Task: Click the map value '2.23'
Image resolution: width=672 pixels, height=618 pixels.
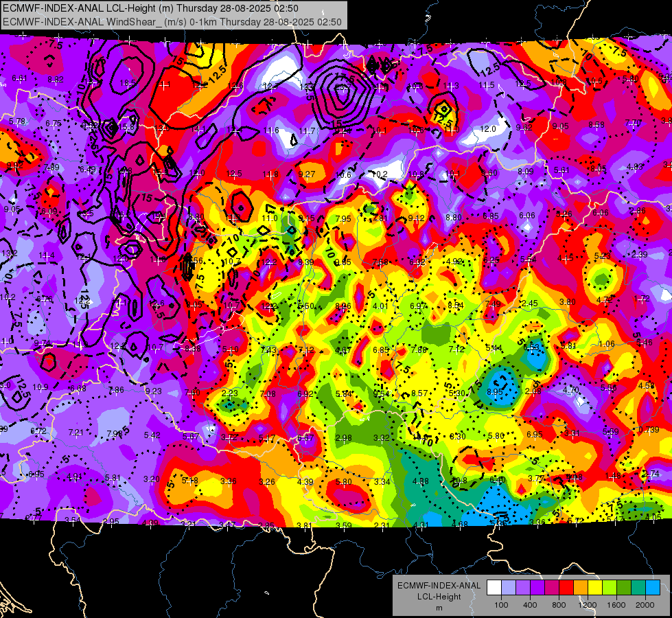Action: tap(230, 393)
